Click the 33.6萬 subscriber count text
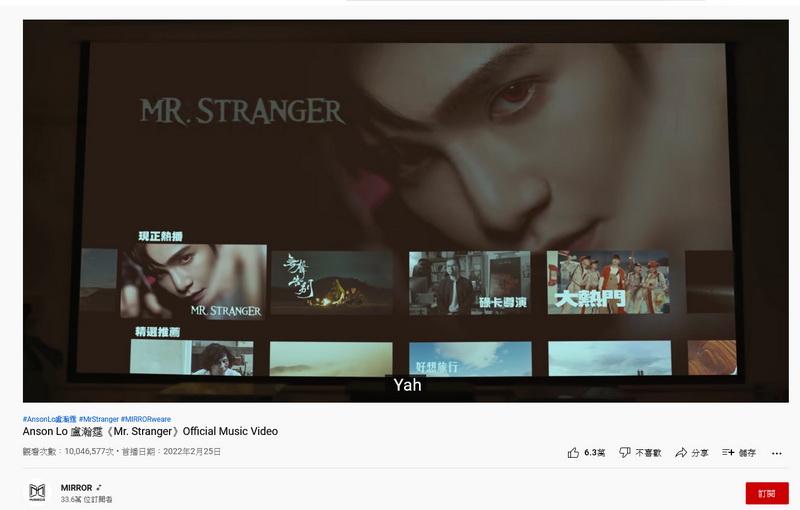The image size is (800, 510). 86,499
